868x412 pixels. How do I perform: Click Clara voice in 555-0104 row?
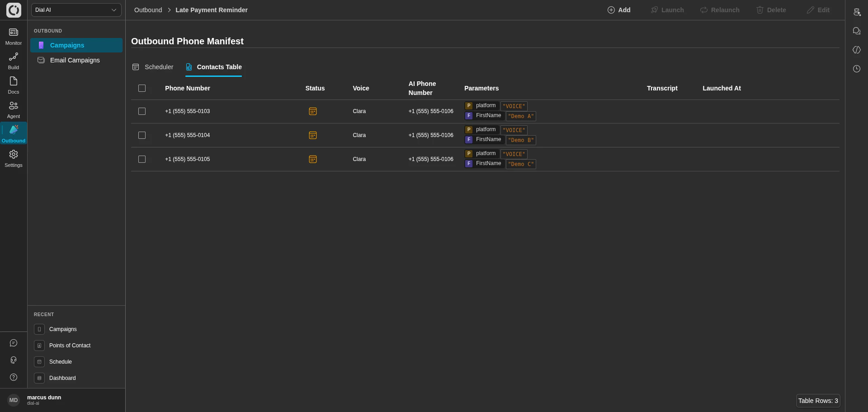pos(359,135)
